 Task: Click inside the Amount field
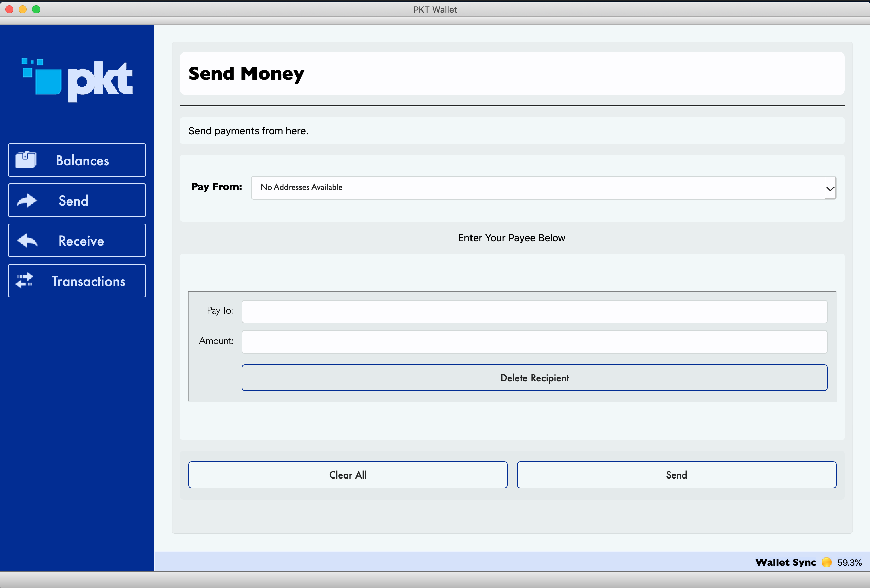534,341
